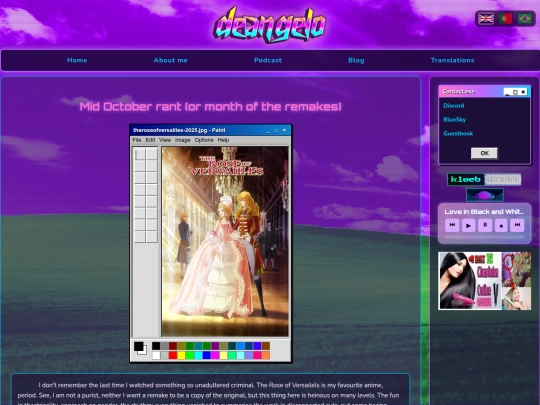This screenshot has height=405, width=540.
Task: Select the black swatch in Paint palette
Action: tap(156, 346)
